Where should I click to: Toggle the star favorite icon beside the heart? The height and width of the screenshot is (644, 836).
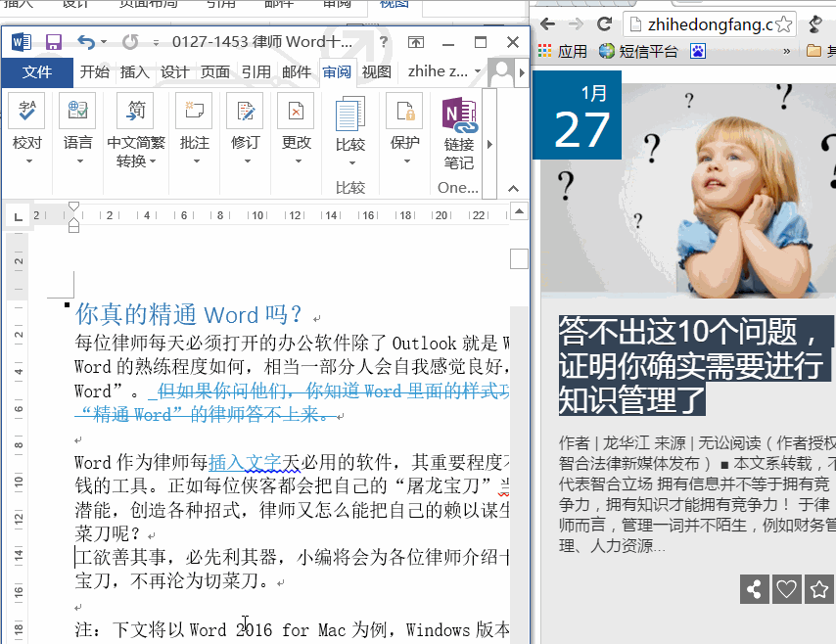(x=819, y=589)
